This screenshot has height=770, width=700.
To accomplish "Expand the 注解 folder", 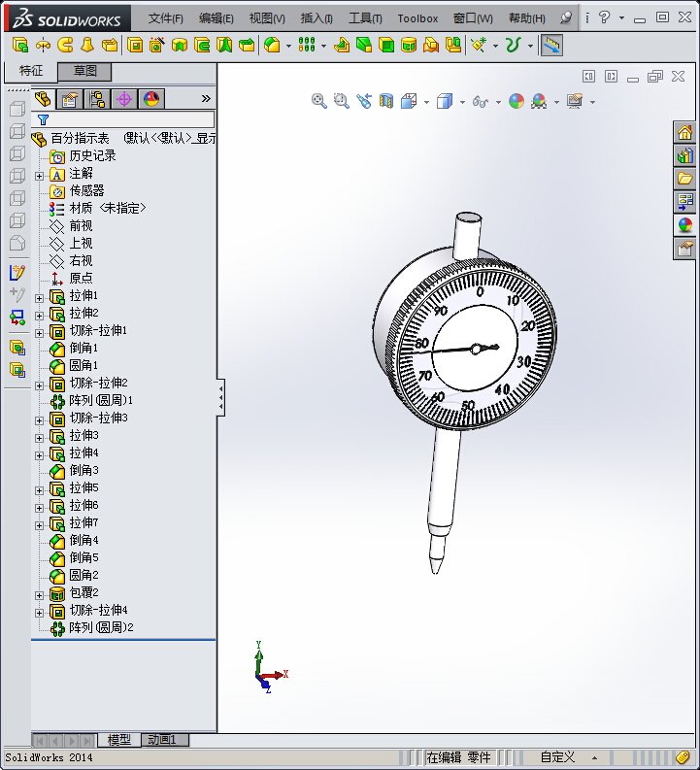I will click(x=39, y=176).
